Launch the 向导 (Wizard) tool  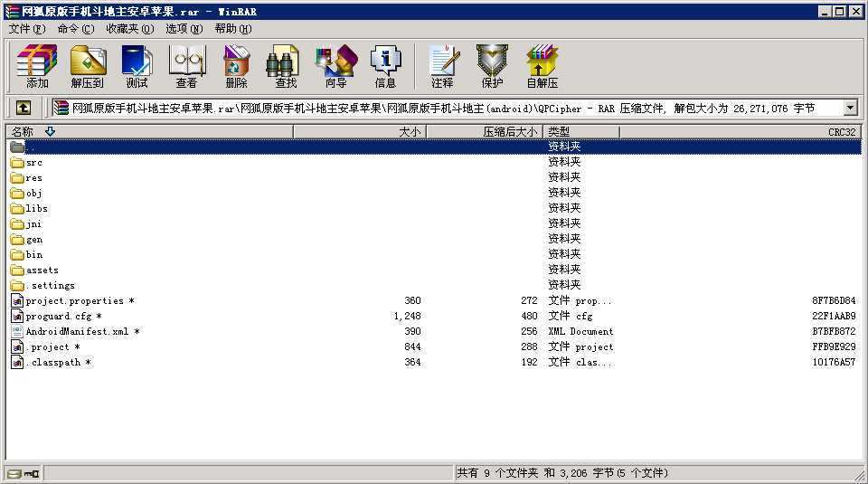point(335,66)
